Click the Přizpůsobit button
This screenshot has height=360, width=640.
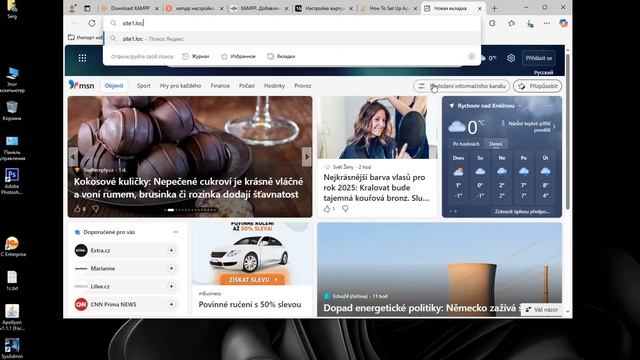pyautogui.click(x=538, y=86)
